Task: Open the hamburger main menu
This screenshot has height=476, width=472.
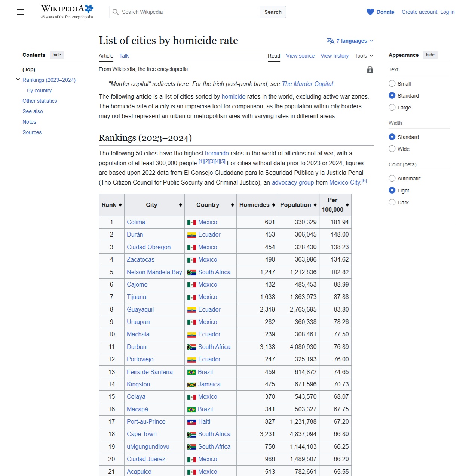Action: [20, 12]
